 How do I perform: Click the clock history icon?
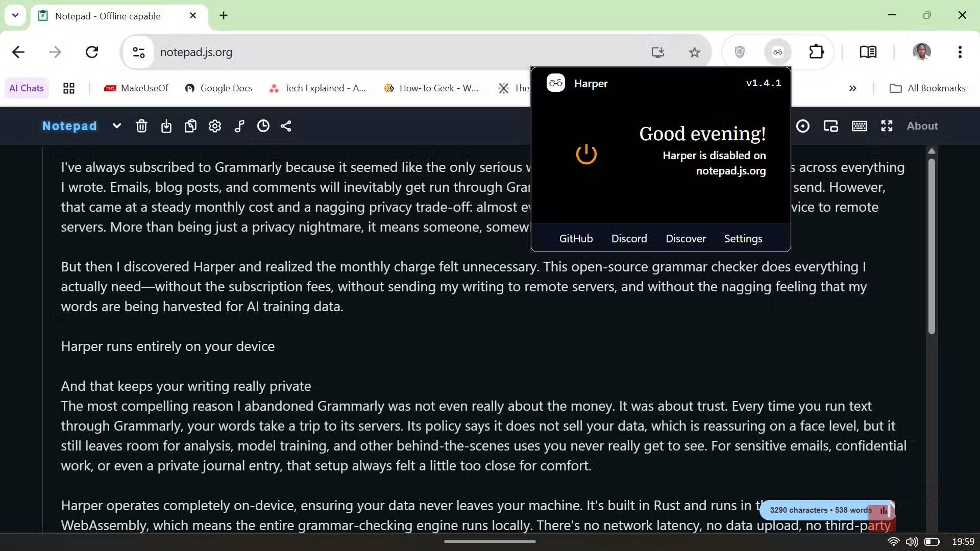click(263, 126)
